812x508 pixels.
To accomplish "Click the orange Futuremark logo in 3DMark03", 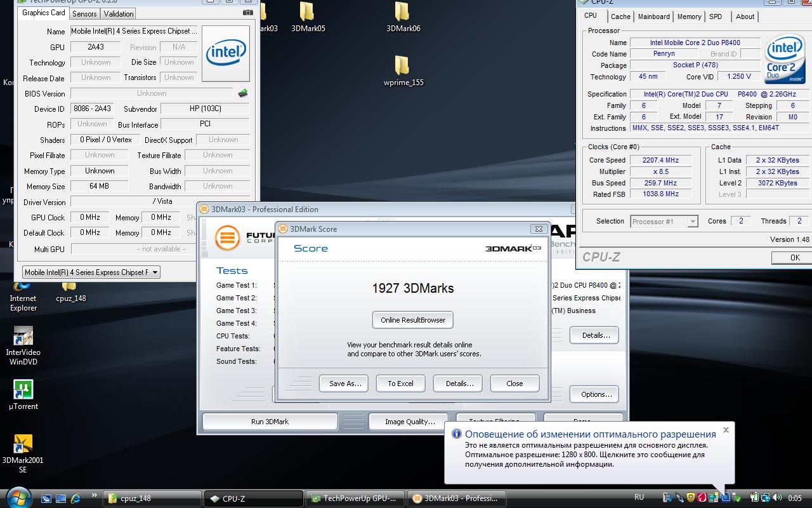I will 227,237.
